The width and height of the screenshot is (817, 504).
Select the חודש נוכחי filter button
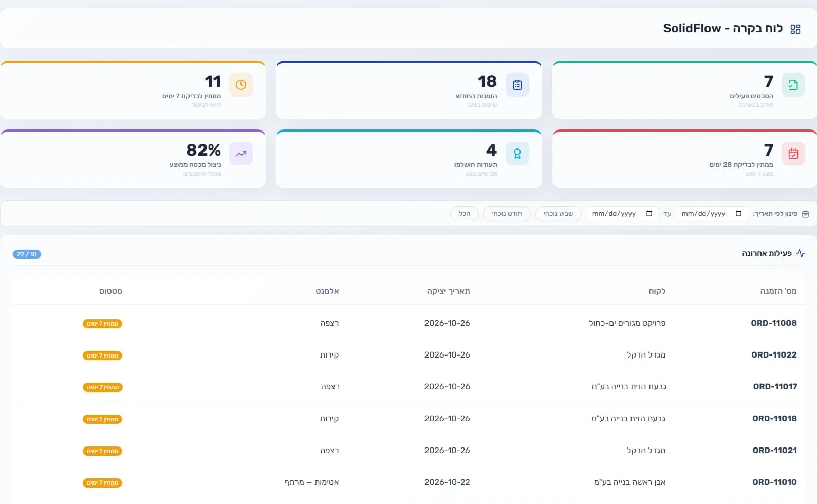pos(507,214)
